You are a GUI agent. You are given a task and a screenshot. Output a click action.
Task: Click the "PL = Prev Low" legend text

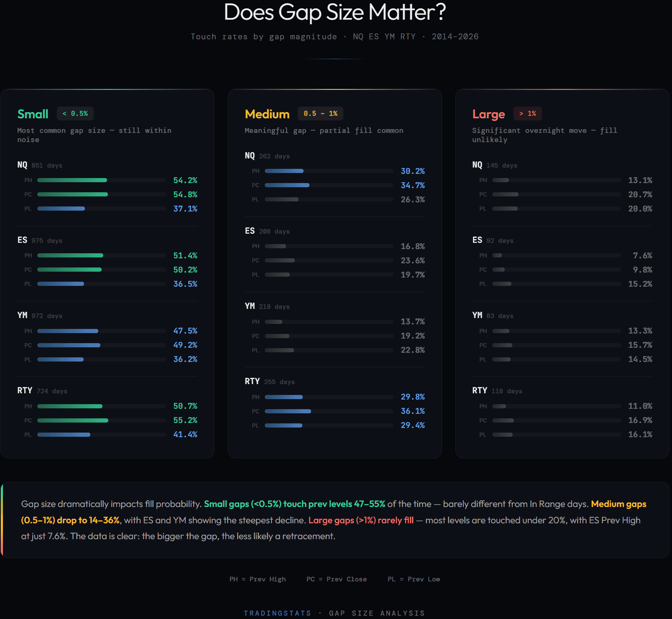coord(414,579)
